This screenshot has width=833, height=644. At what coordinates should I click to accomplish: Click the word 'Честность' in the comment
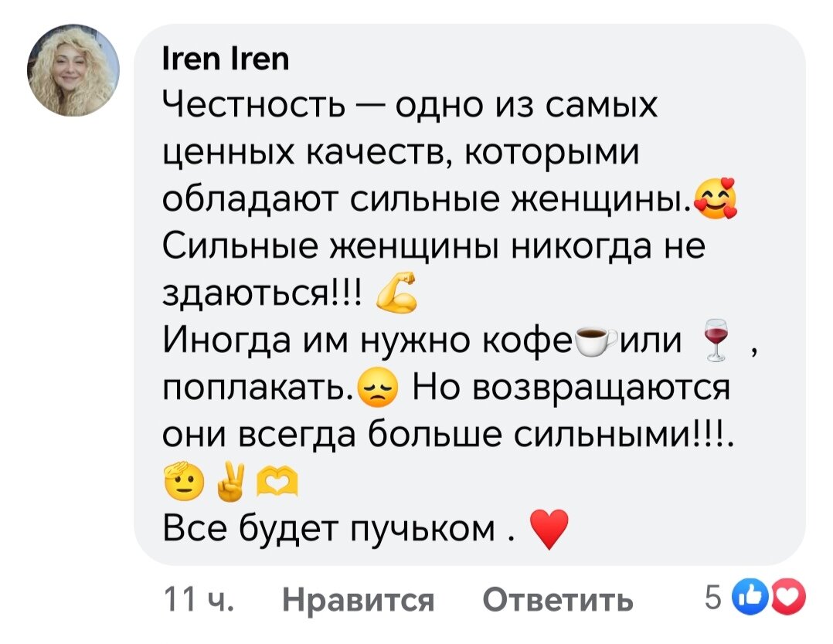tap(253, 104)
